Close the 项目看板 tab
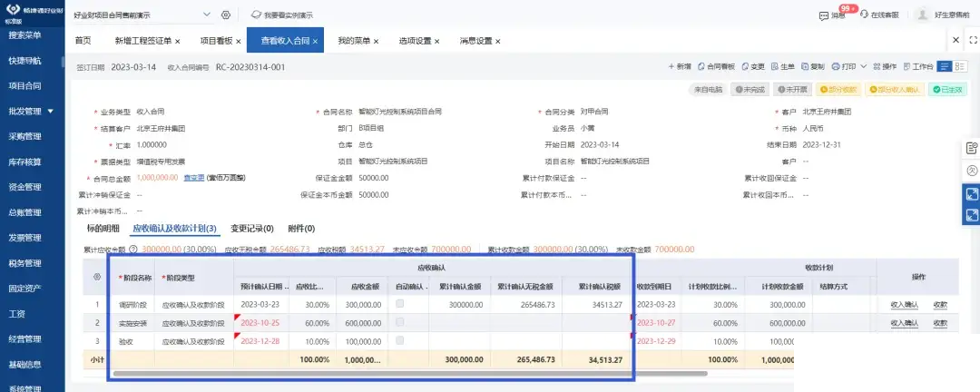 click(x=238, y=41)
